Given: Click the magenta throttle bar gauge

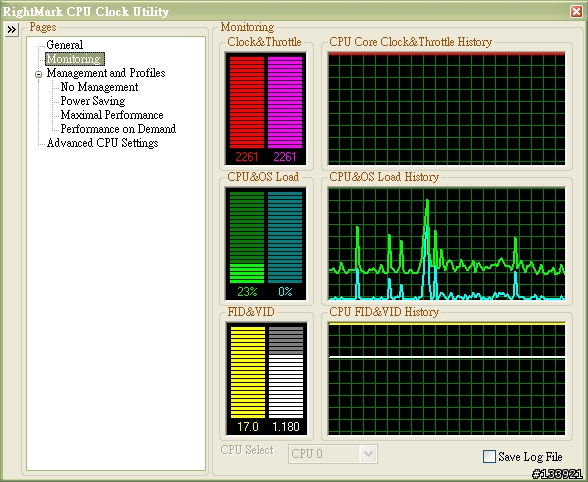Looking at the screenshot, I should 285,102.
